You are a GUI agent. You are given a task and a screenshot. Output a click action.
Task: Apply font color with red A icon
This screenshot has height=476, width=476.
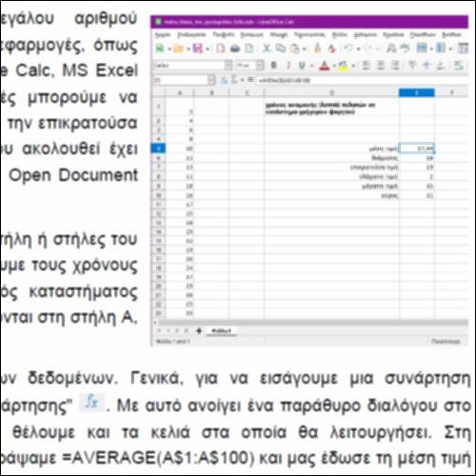pos(325,66)
